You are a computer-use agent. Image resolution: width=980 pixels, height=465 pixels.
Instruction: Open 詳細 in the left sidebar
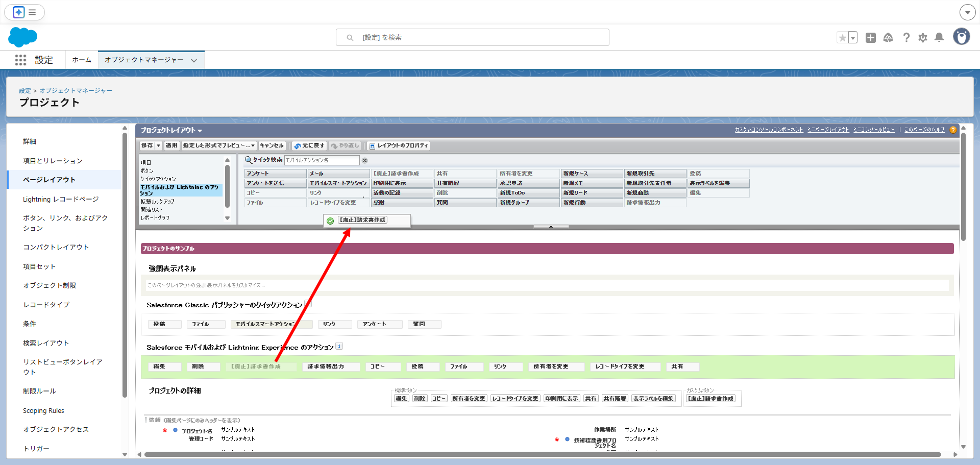[30, 141]
